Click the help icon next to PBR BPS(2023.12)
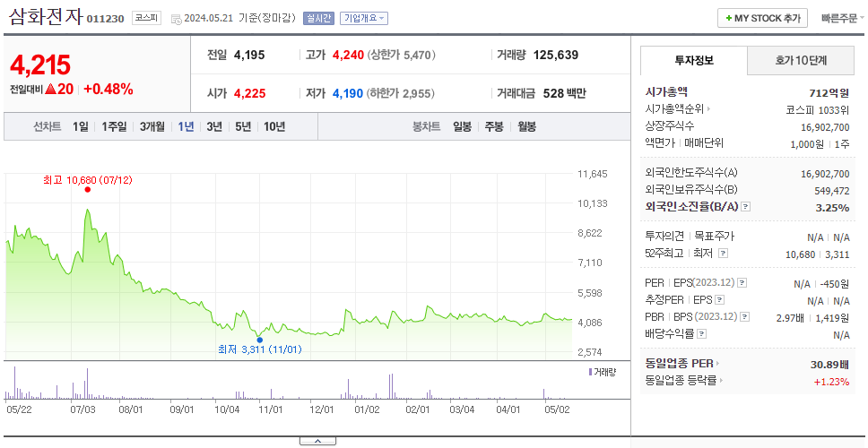Viewport: 868px width, 448px height. (745, 317)
